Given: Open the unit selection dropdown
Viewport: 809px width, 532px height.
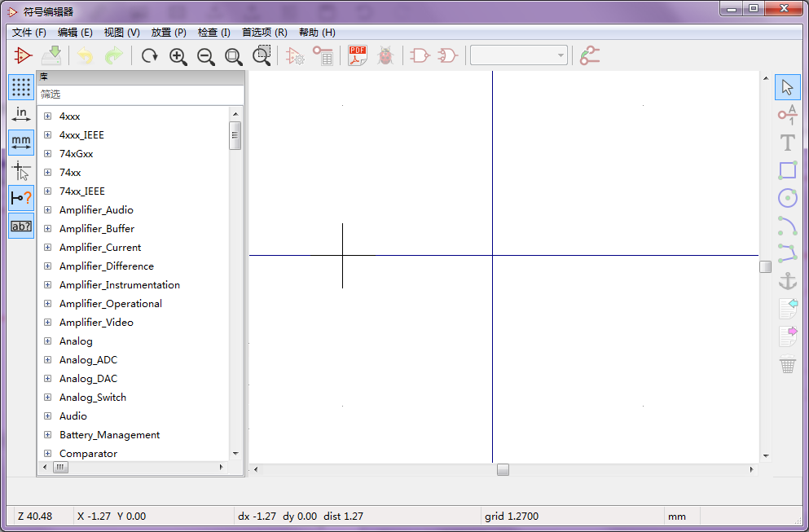Looking at the screenshot, I should click(518, 55).
